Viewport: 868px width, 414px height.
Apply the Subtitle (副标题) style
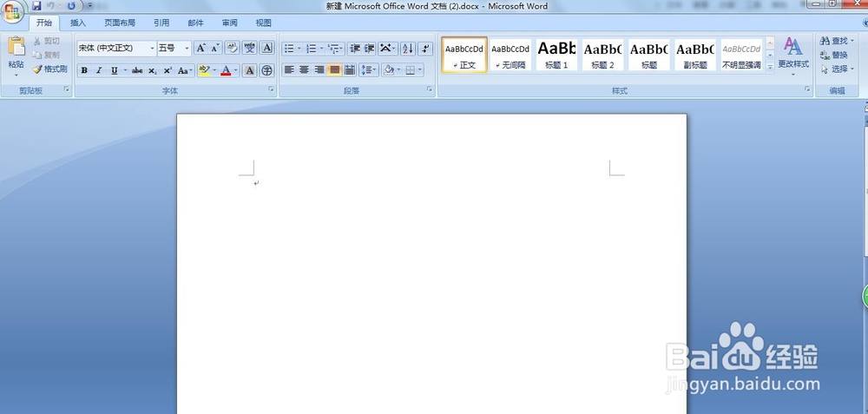coord(695,55)
